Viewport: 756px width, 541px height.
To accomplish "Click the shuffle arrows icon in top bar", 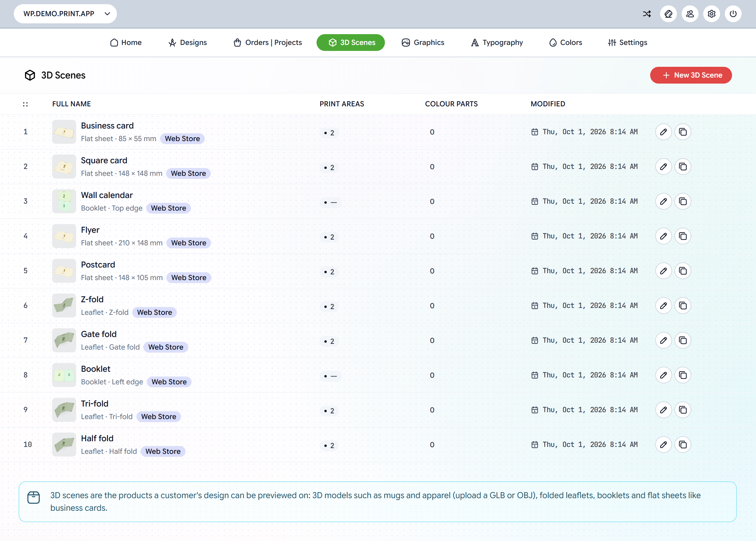I will pos(647,14).
